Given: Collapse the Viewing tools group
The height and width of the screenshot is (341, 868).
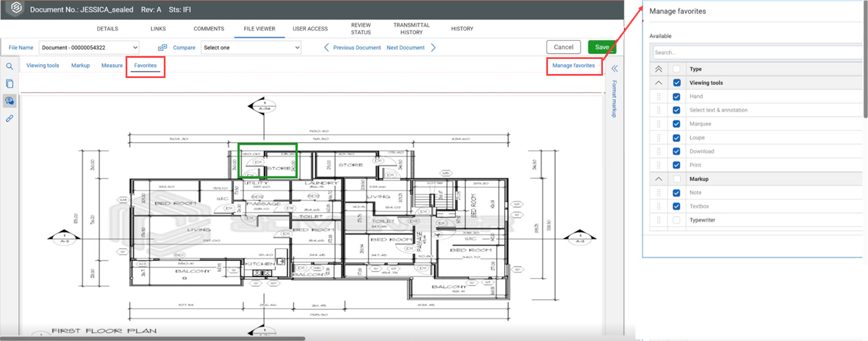Looking at the screenshot, I should (659, 83).
